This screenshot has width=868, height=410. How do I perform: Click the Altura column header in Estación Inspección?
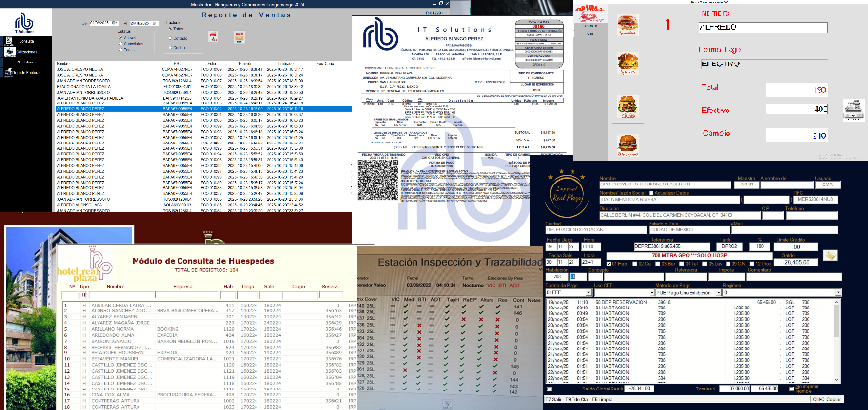[x=487, y=299]
